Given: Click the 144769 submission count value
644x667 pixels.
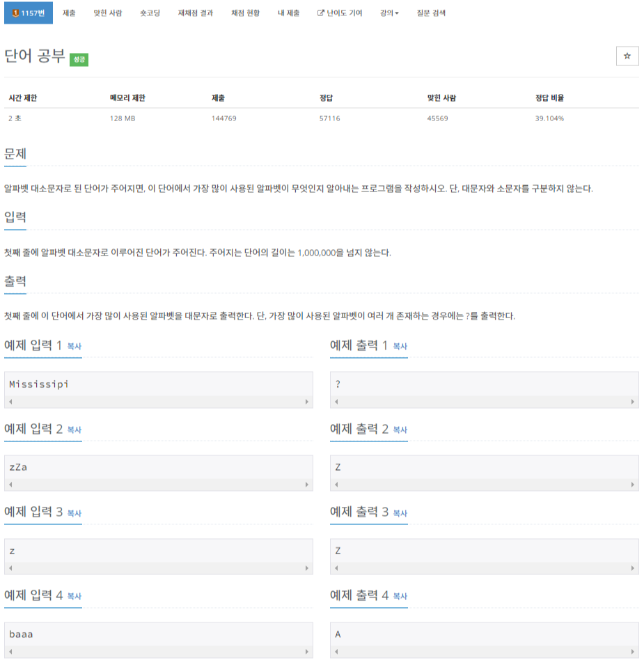Looking at the screenshot, I should click(x=223, y=118).
